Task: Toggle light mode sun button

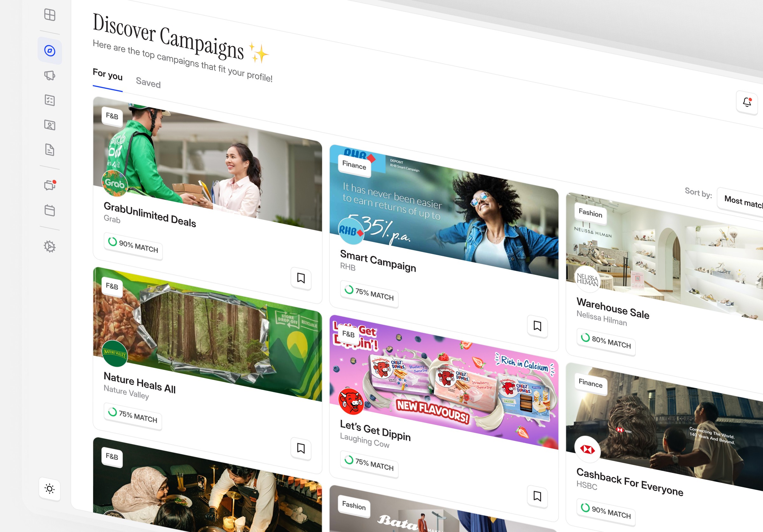Action: click(x=50, y=488)
